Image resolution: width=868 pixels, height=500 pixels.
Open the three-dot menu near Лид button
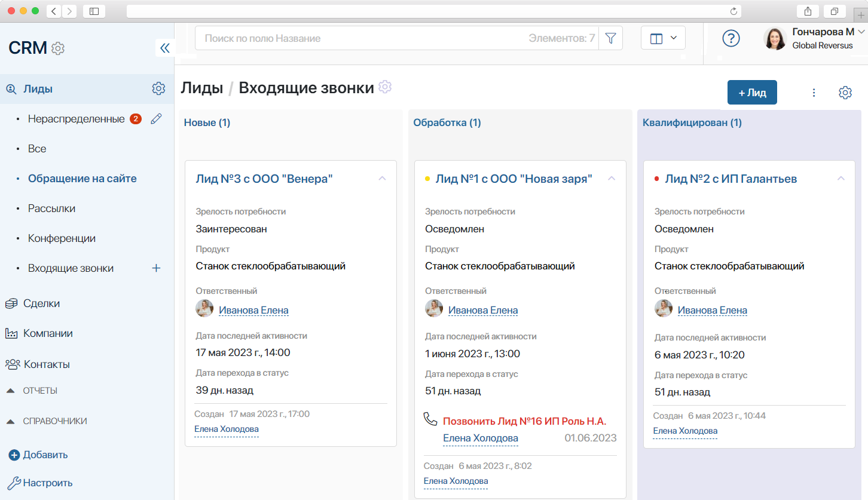tap(814, 93)
